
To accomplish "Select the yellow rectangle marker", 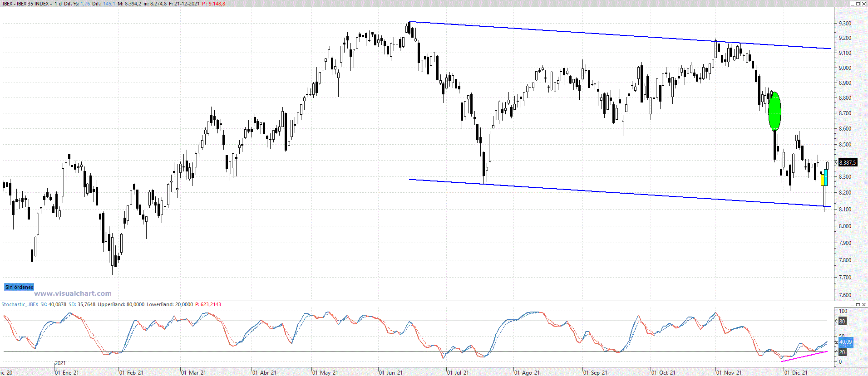I will [822, 180].
